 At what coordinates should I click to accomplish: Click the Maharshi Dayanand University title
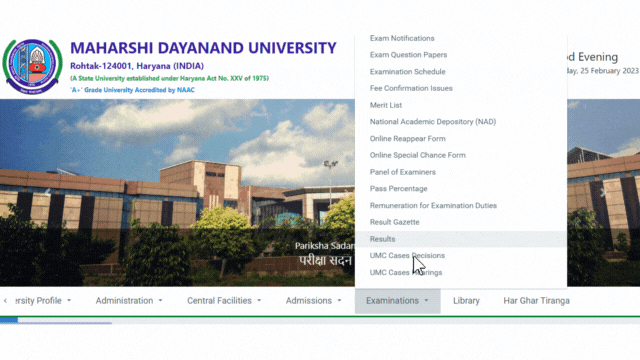203,48
